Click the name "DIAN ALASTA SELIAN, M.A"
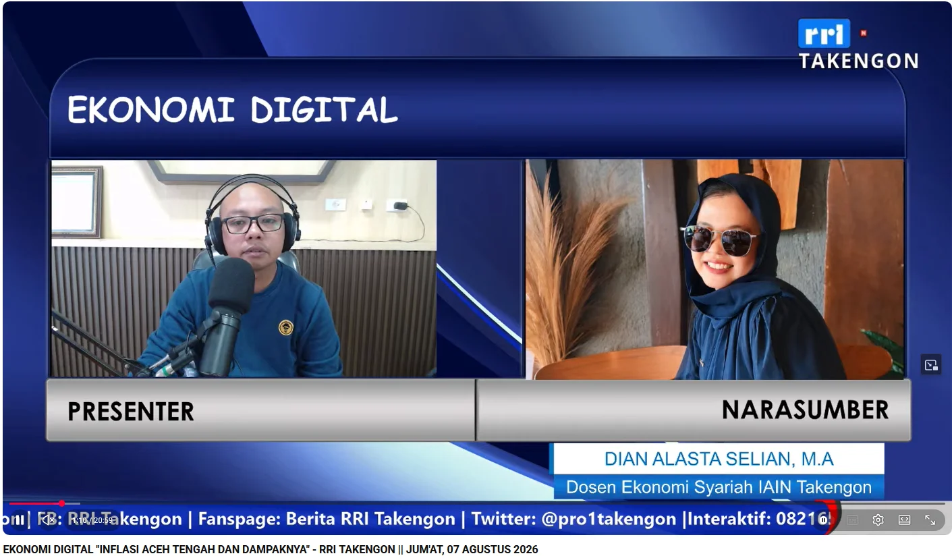This screenshot has height=560, width=952. coord(719,459)
